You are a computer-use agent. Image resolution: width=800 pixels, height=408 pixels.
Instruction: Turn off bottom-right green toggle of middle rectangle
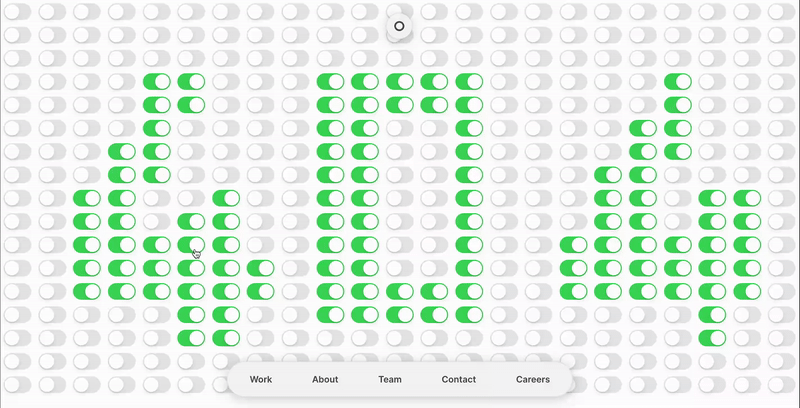click(469, 315)
